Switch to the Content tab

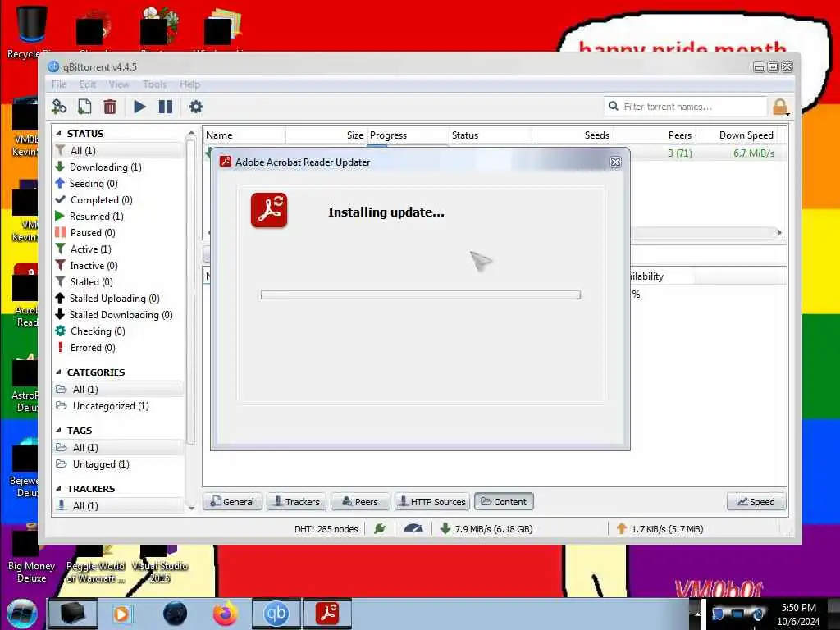(504, 502)
